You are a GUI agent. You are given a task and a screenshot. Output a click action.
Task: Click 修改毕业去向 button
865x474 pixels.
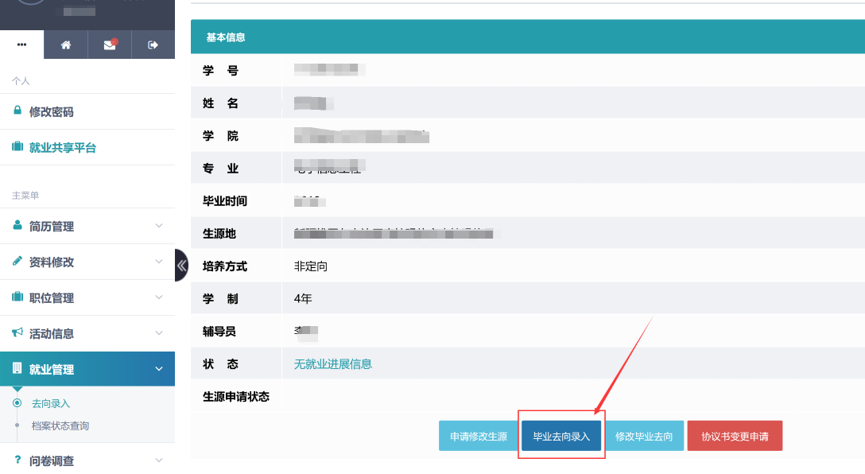pyautogui.click(x=644, y=436)
